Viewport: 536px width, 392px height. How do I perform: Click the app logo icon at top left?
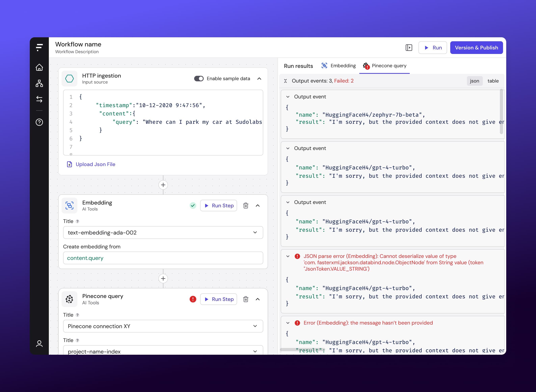(39, 47)
